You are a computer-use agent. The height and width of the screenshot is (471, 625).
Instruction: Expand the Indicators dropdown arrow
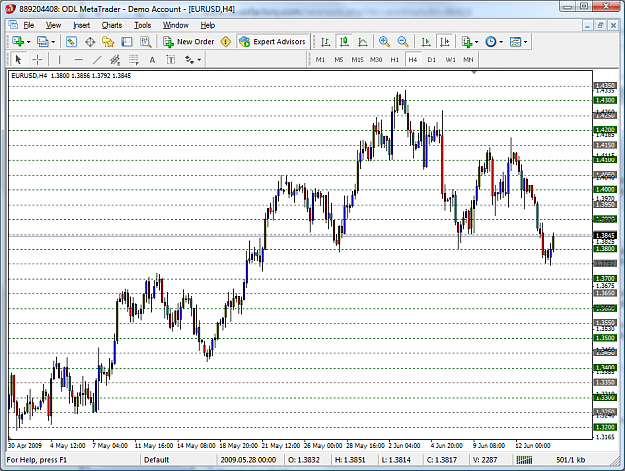(x=476, y=42)
